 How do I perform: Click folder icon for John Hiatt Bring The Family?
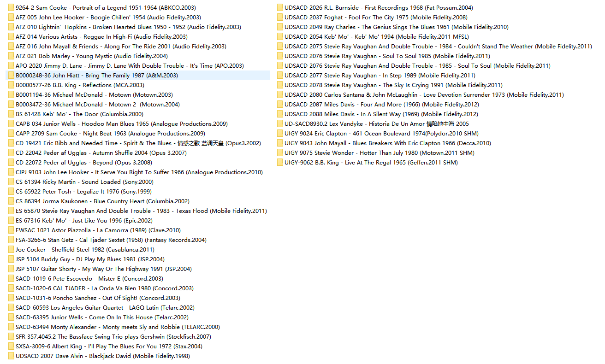point(11,76)
